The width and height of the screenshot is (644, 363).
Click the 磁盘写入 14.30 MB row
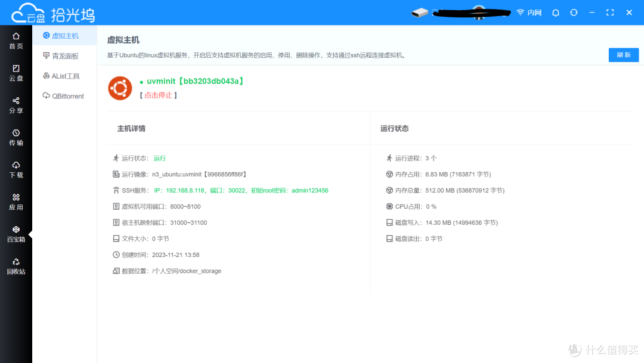click(442, 222)
